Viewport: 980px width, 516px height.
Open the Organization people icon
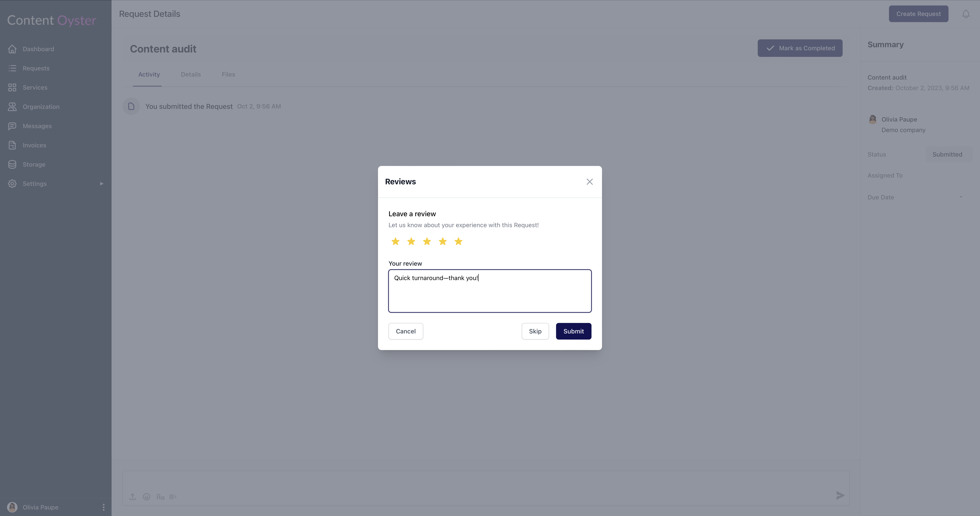point(12,107)
